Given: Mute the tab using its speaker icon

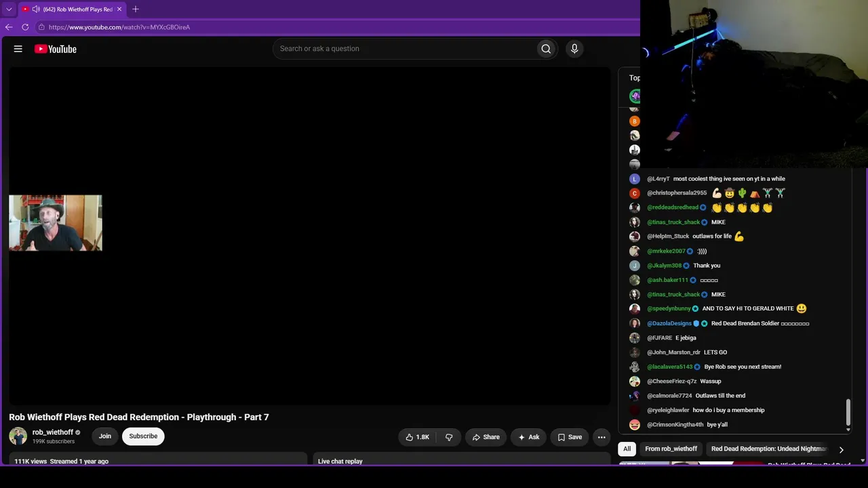Looking at the screenshot, I should click(x=36, y=9).
